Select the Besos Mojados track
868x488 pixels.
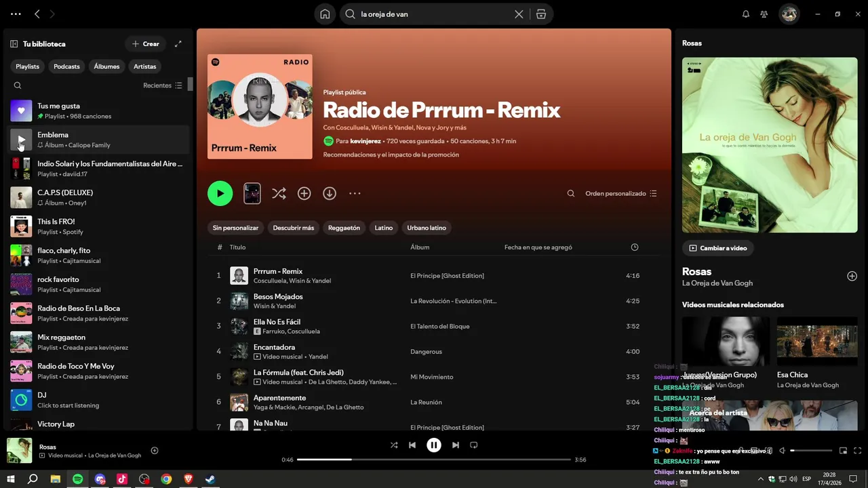[x=434, y=300]
